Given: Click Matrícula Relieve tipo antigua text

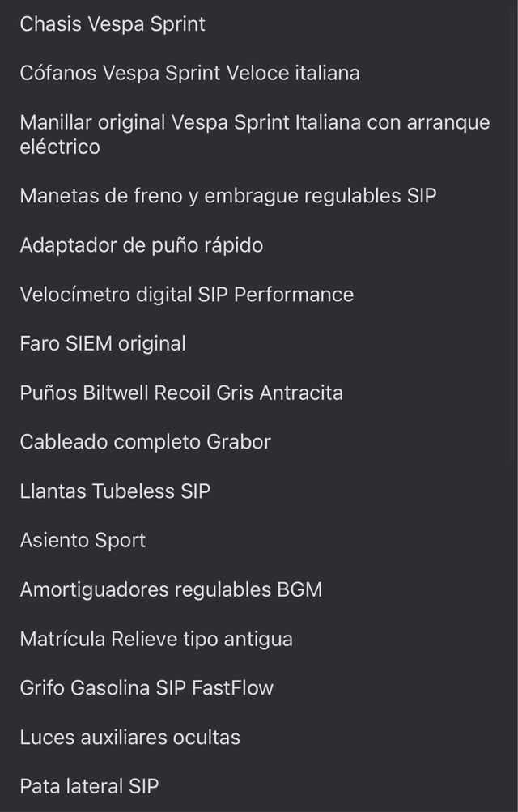Looking at the screenshot, I should tap(156, 639).
